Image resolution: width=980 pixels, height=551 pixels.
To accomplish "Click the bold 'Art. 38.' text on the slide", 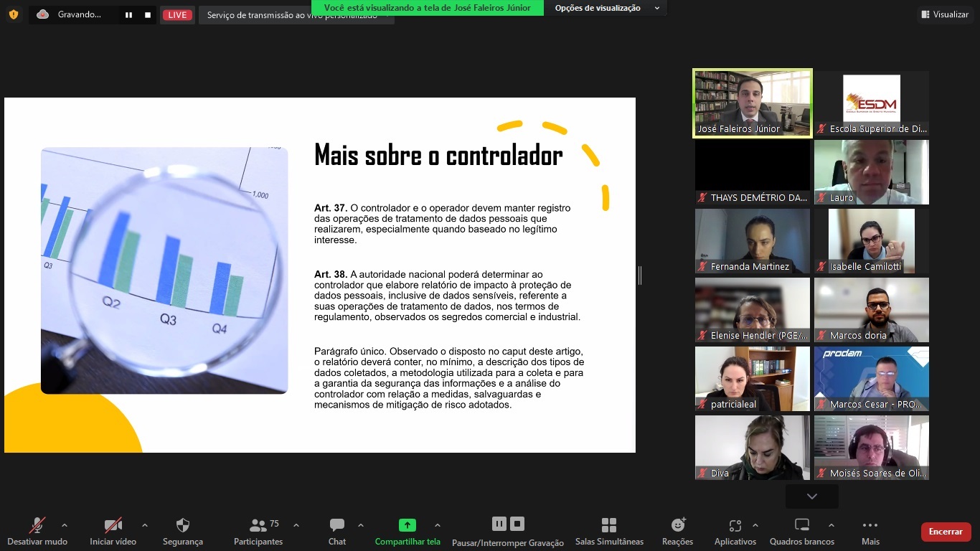I will [x=331, y=274].
